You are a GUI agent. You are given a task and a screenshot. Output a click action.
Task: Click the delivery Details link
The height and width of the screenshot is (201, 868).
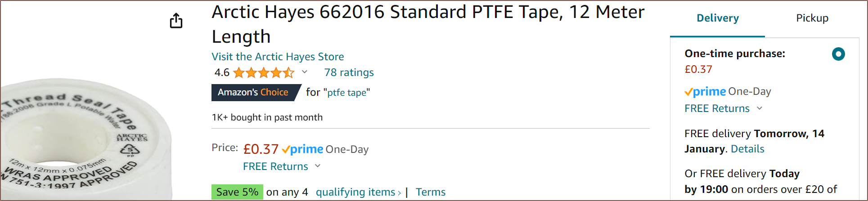pos(747,149)
